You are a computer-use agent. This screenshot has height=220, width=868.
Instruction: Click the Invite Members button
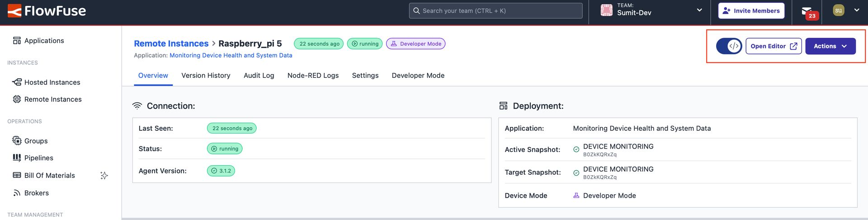(751, 11)
